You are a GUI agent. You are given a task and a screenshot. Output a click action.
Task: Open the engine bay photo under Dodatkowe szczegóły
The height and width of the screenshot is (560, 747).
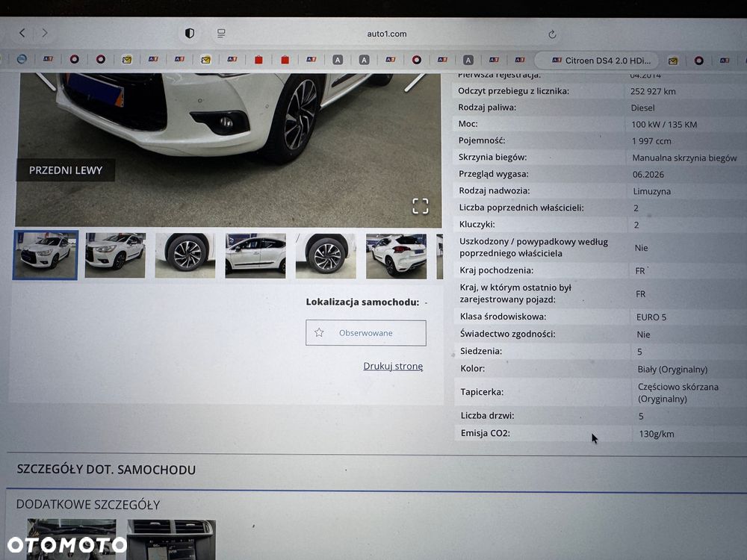coord(72,539)
